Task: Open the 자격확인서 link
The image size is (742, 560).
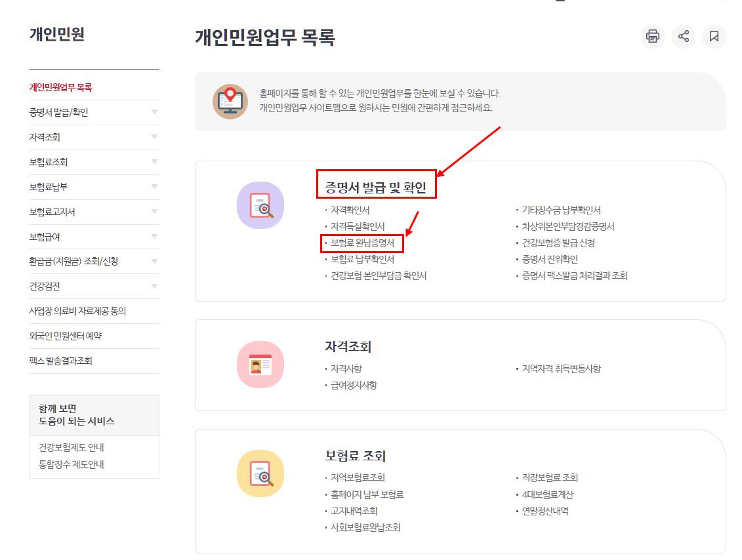Action: point(350,210)
